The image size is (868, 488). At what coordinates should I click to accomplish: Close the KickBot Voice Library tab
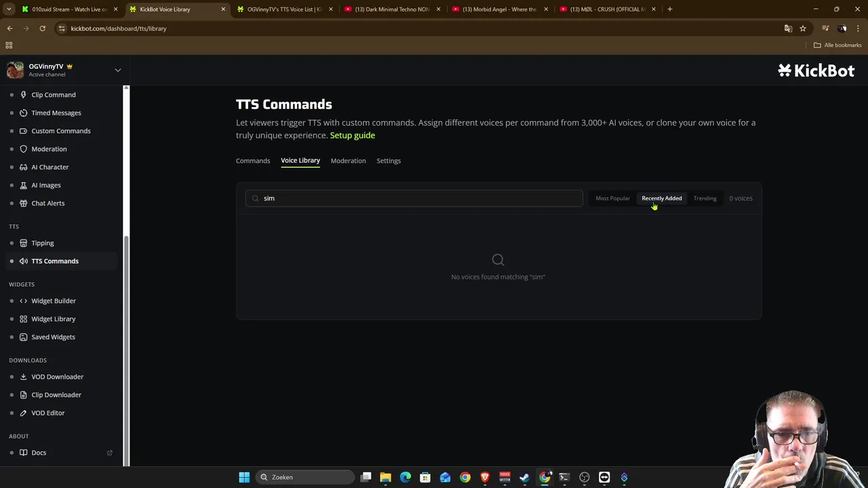pos(223,9)
